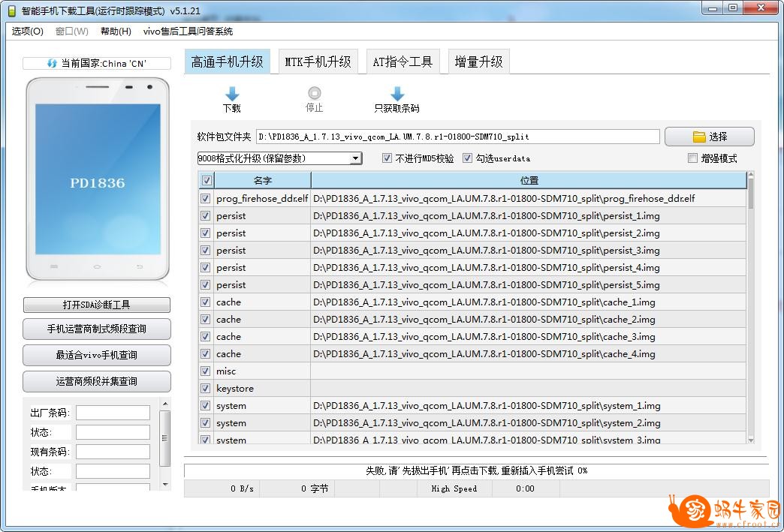Click the 位置 column header
Image resolution: width=784 pixels, height=532 pixels.
click(x=529, y=180)
